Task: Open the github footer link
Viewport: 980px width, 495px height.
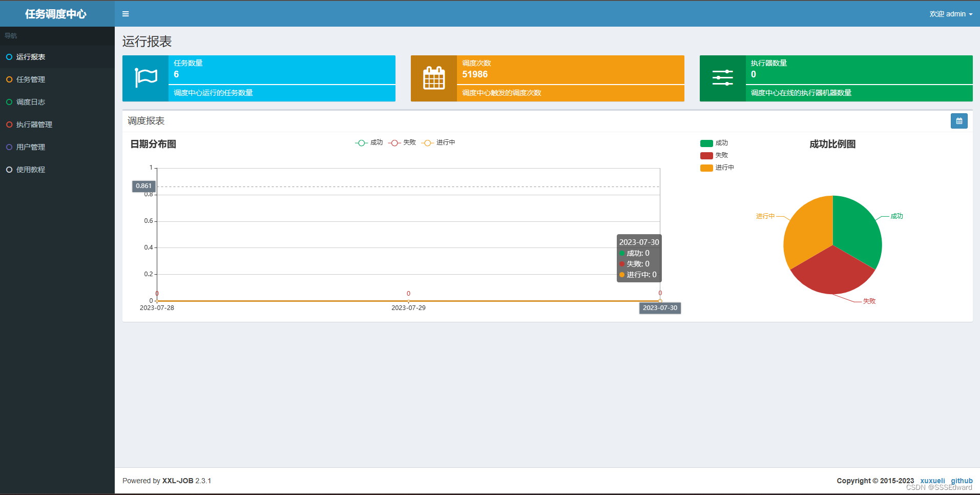Action: coord(962,481)
